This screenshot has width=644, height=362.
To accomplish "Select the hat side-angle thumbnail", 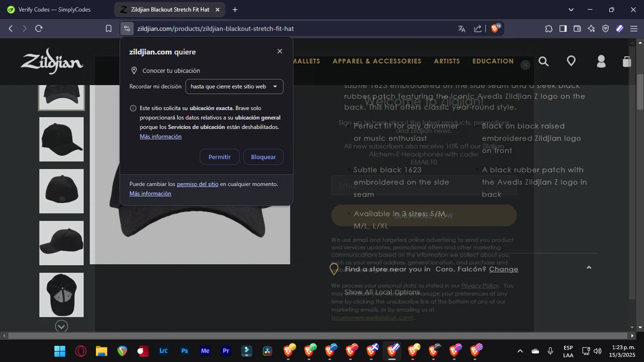I will 61,139.
